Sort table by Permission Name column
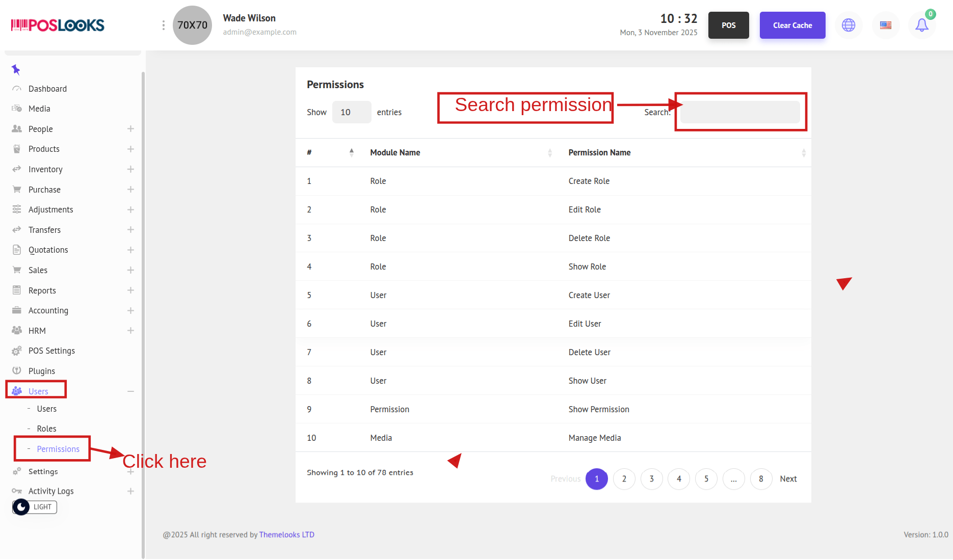953x560 pixels. (x=599, y=152)
